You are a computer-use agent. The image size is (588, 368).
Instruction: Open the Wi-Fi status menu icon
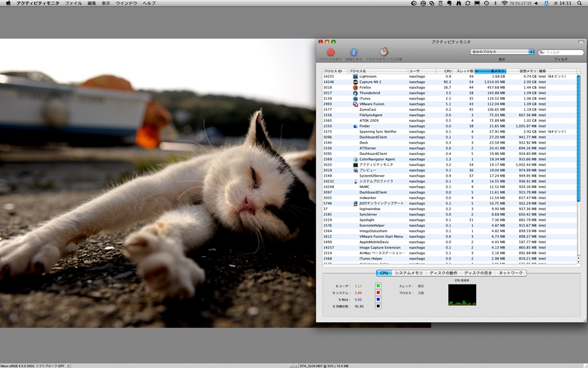503,4
